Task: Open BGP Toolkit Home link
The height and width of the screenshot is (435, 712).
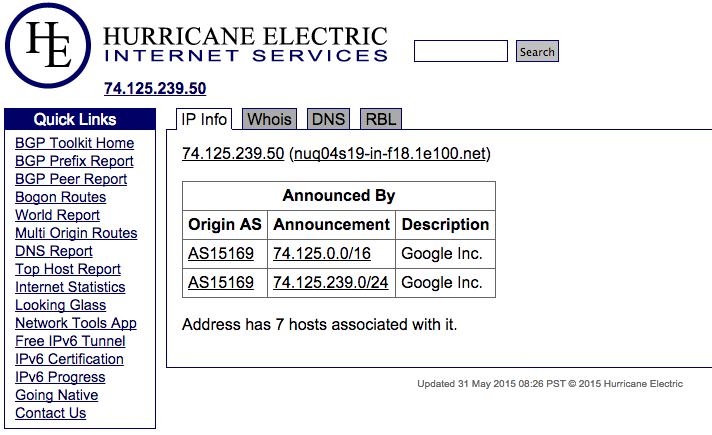Action: (x=74, y=143)
